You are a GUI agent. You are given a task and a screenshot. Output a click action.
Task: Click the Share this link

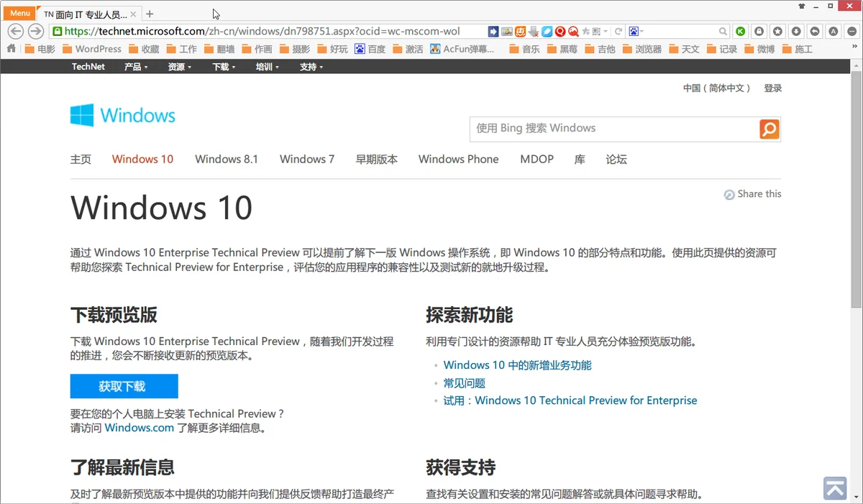point(752,194)
